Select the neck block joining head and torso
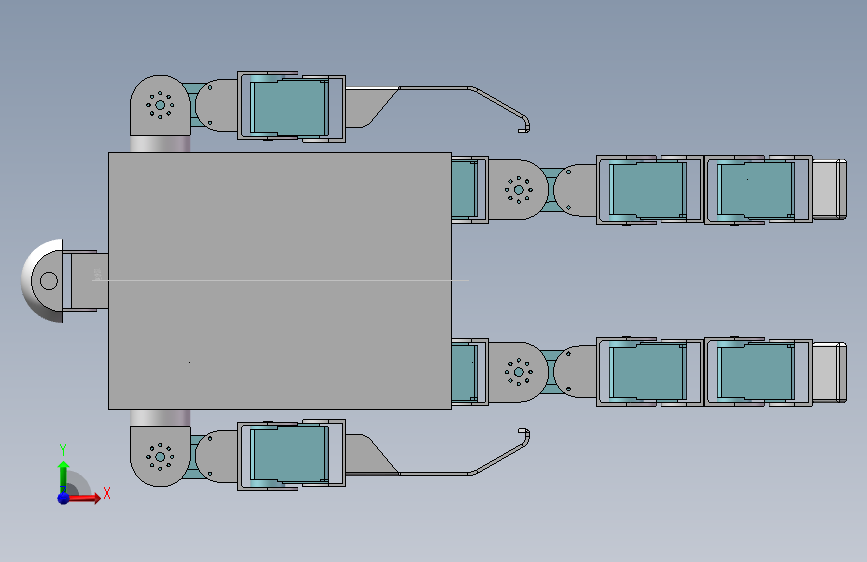 tap(90, 281)
